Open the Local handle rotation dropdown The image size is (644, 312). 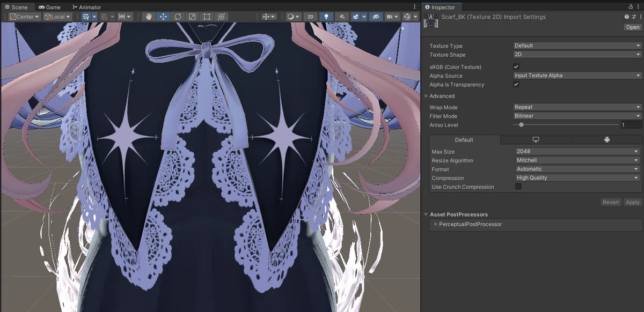57,17
